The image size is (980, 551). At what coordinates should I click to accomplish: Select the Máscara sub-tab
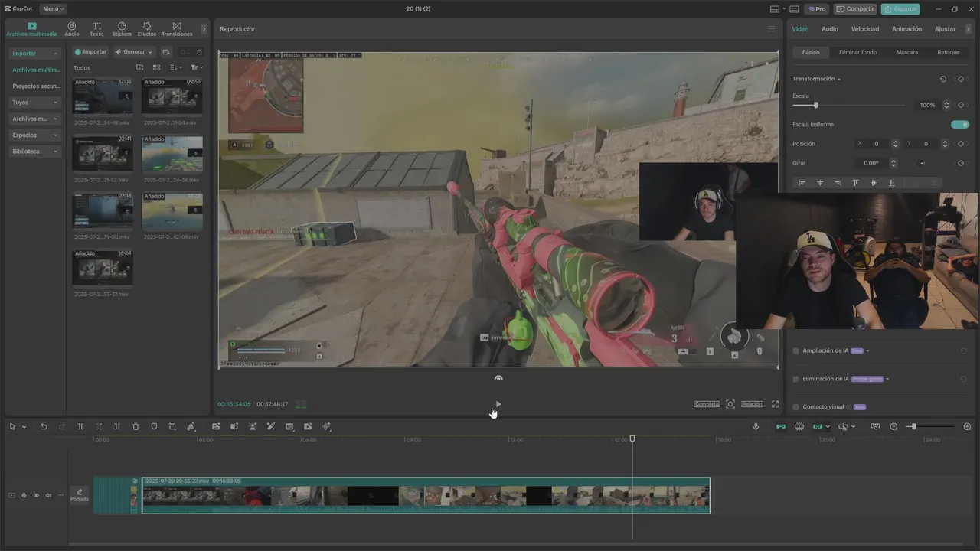click(907, 52)
